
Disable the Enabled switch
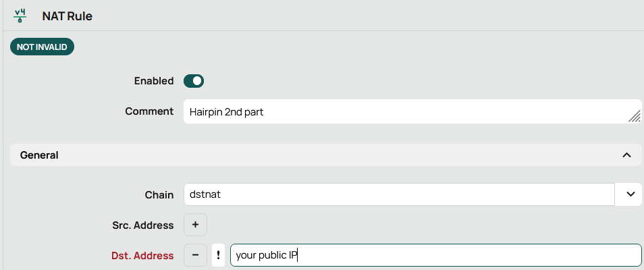click(194, 81)
